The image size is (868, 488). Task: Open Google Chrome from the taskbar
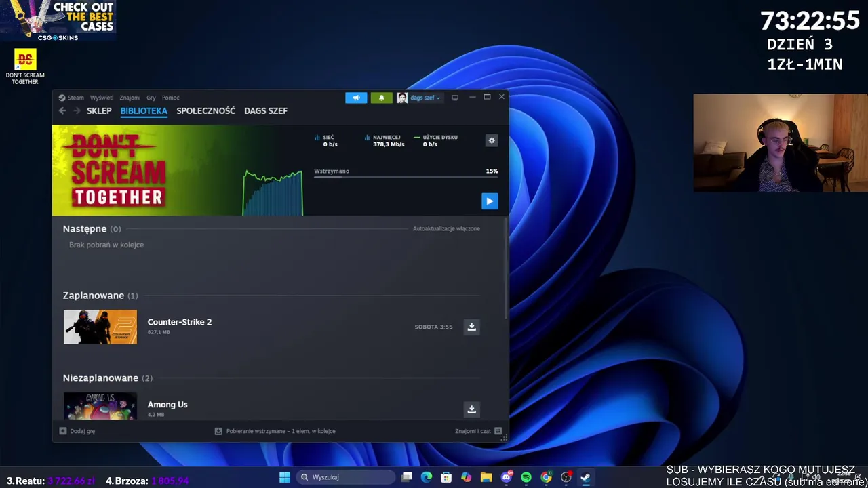tap(546, 477)
